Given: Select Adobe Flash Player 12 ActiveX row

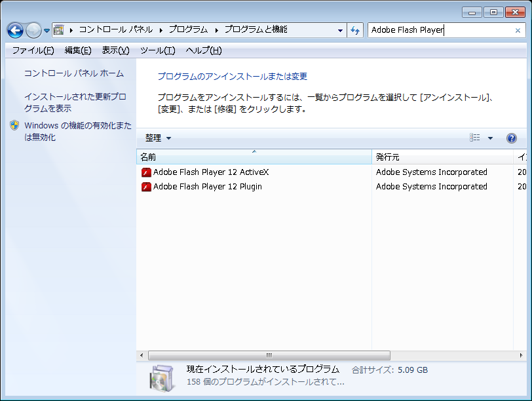Looking at the screenshot, I should point(332,172).
